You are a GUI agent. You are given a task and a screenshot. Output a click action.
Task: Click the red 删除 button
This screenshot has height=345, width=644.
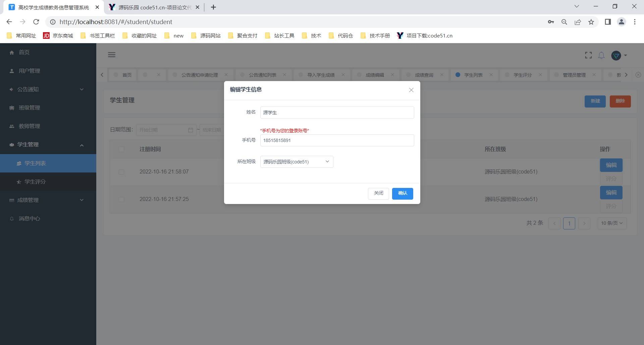(620, 101)
